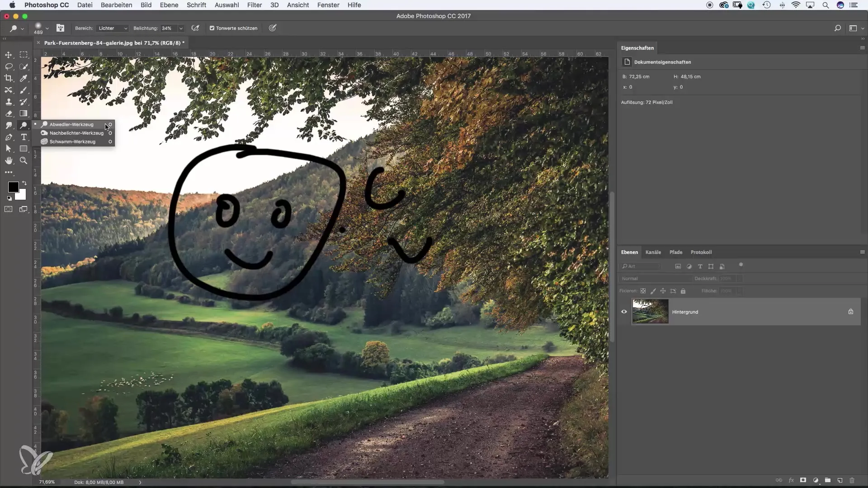
Task: Toggle the Brush settings panel
Action: click(60, 28)
